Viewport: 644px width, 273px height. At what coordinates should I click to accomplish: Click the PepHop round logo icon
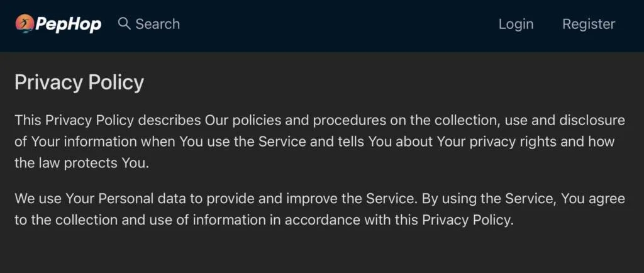coord(25,24)
